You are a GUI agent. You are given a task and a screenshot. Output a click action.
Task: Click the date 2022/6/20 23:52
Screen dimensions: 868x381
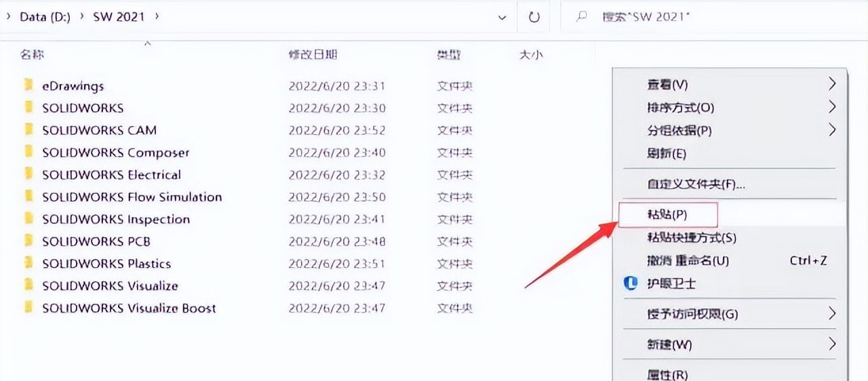point(337,130)
